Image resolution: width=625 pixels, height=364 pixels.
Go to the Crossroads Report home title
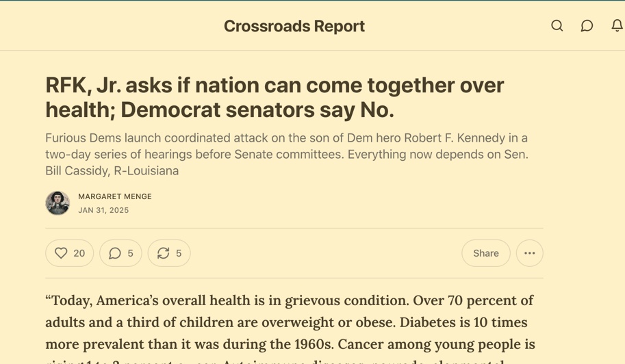click(x=294, y=26)
